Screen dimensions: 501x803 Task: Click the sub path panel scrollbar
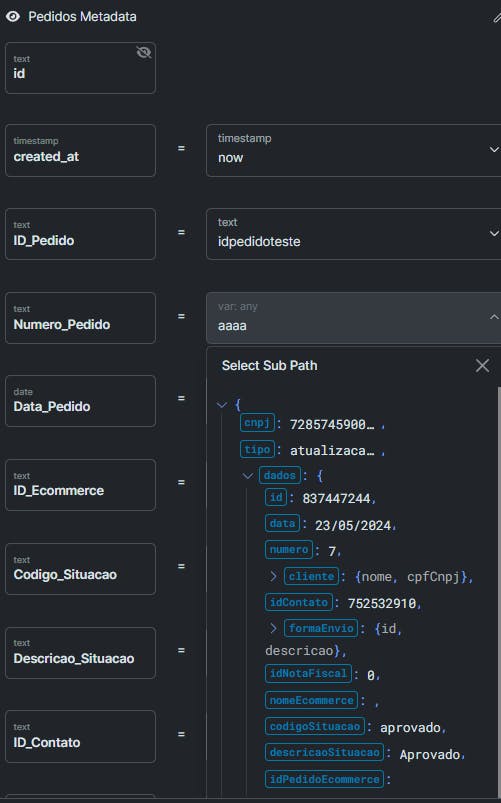tap(499, 589)
